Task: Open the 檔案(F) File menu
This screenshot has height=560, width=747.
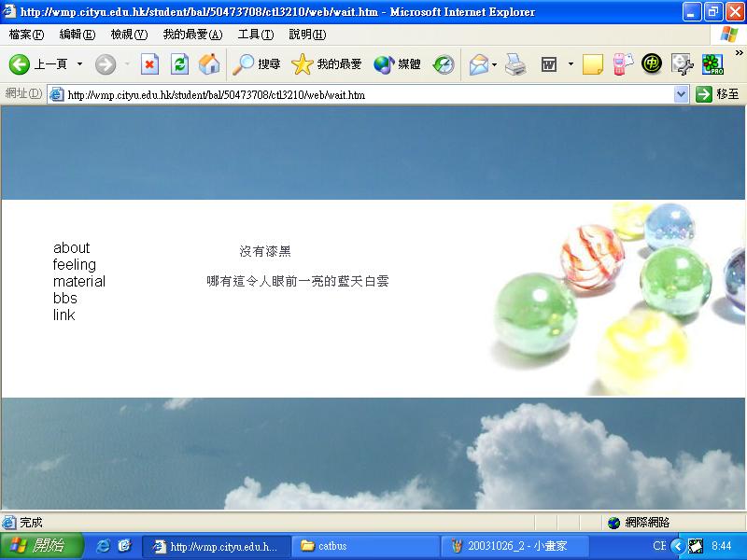Action: pos(26,35)
